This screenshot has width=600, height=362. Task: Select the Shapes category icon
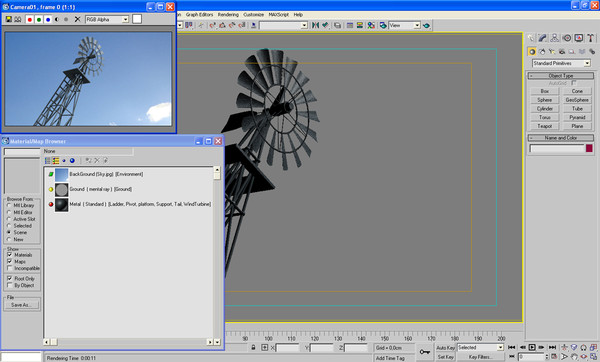[542, 51]
